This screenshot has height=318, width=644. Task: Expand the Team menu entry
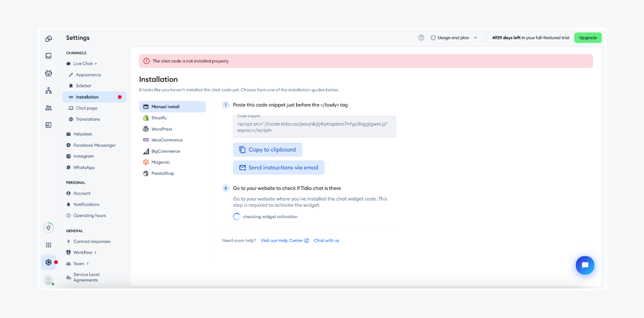(x=78, y=263)
